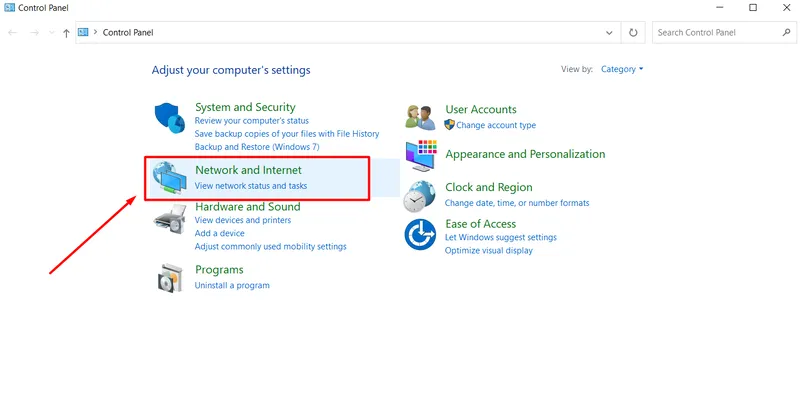The height and width of the screenshot is (417, 800).
Task: Open Appearance and Personalization category
Action: [526, 154]
